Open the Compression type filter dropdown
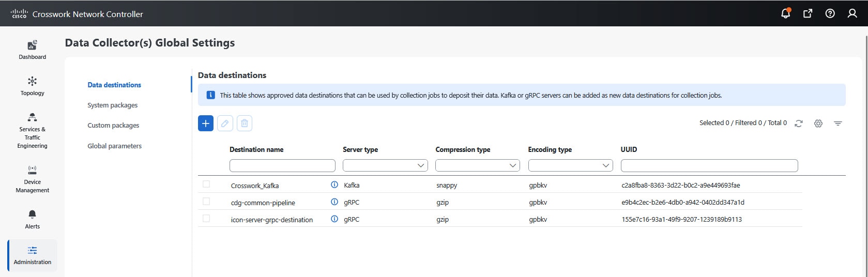868x277 pixels. pos(478,165)
